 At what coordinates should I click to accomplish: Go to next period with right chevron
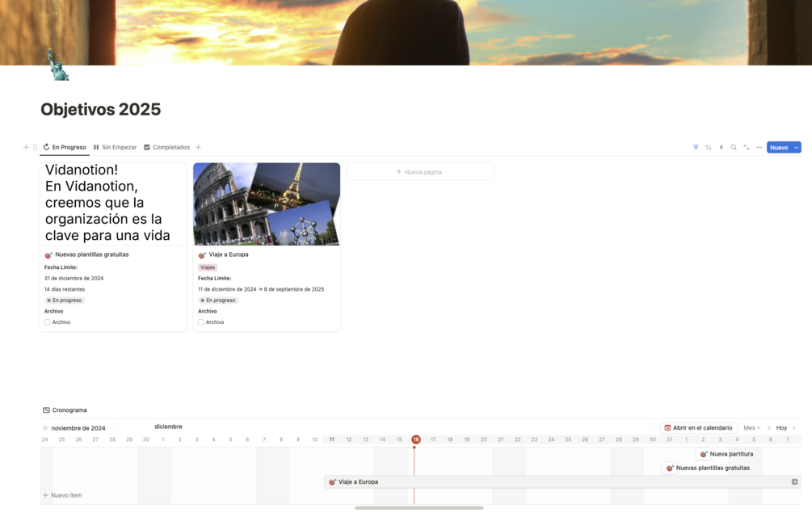click(x=794, y=428)
